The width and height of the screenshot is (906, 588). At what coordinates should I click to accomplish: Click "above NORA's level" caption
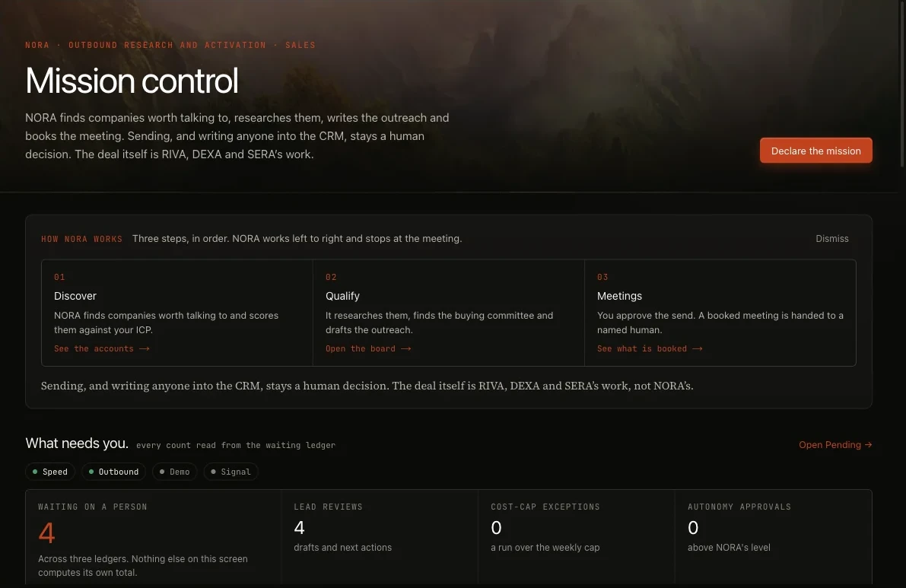click(x=729, y=547)
